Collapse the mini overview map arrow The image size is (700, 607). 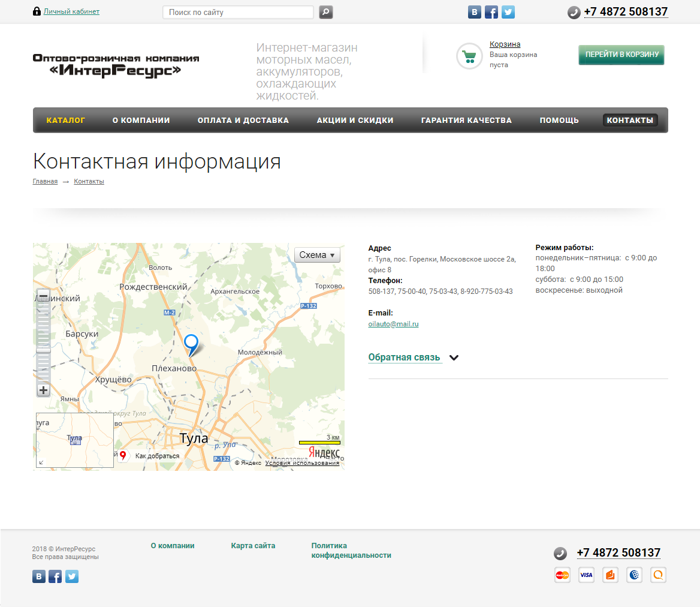[41, 462]
